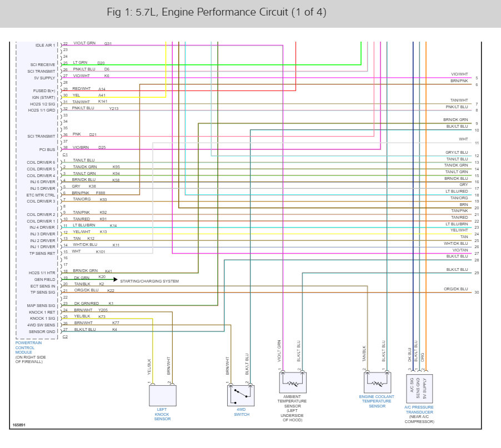
Task: Open the Powertrain Control Module link
Action: [28, 348]
